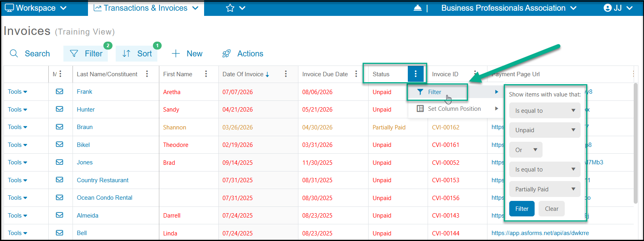The image size is (644, 241).
Task: Open the Frank constituent link
Action: click(x=84, y=92)
